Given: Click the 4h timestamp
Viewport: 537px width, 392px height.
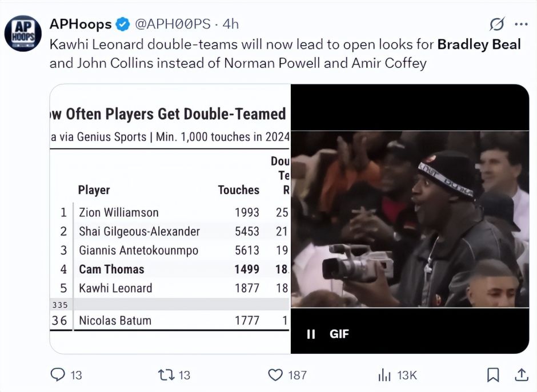Looking at the screenshot, I should coord(230,24).
